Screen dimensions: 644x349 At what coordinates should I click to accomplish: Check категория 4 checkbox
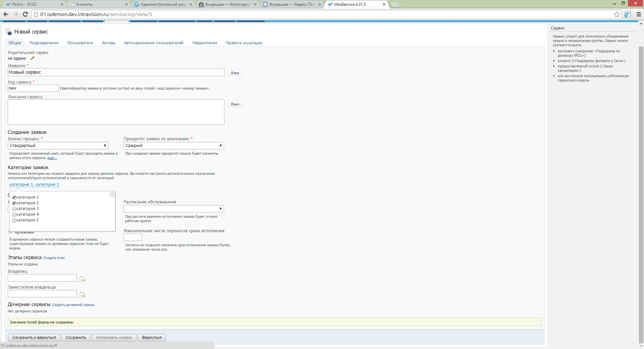pos(14,214)
